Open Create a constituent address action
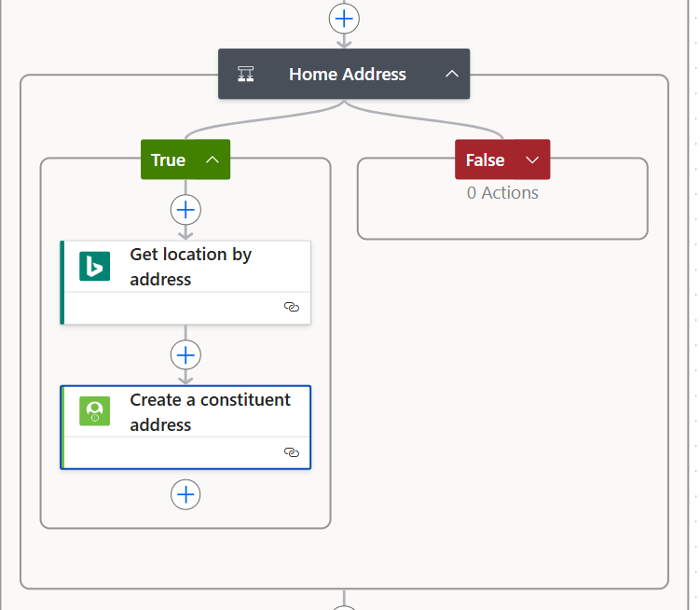 (185, 427)
